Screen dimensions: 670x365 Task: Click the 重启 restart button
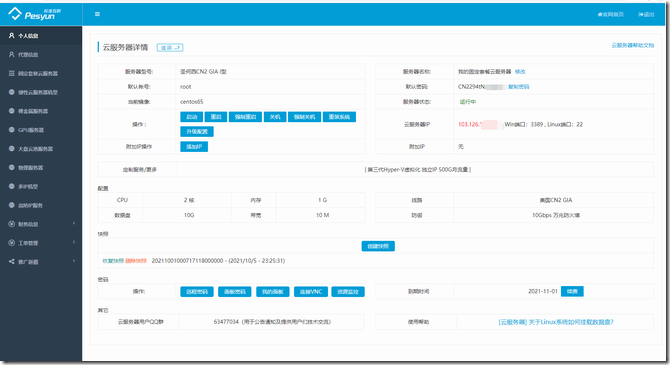pos(216,117)
